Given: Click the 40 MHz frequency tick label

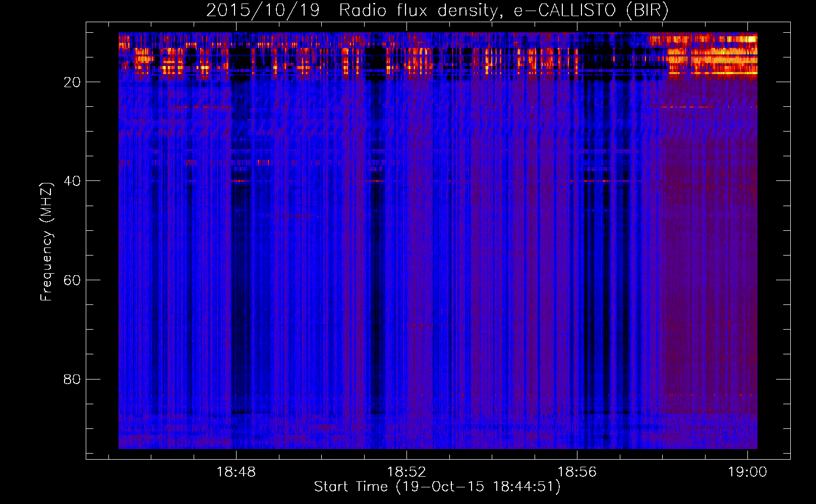Looking at the screenshot, I should tap(72, 181).
